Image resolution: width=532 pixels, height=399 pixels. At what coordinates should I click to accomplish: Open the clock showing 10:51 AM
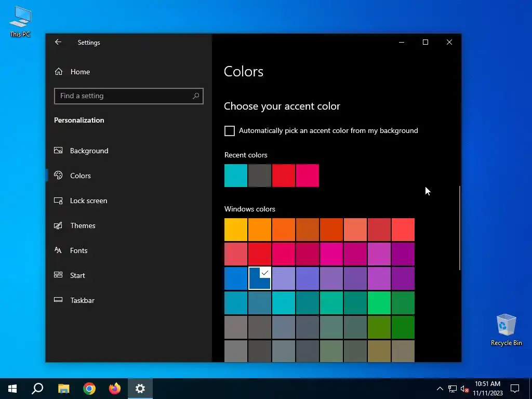[x=487, y=389]
